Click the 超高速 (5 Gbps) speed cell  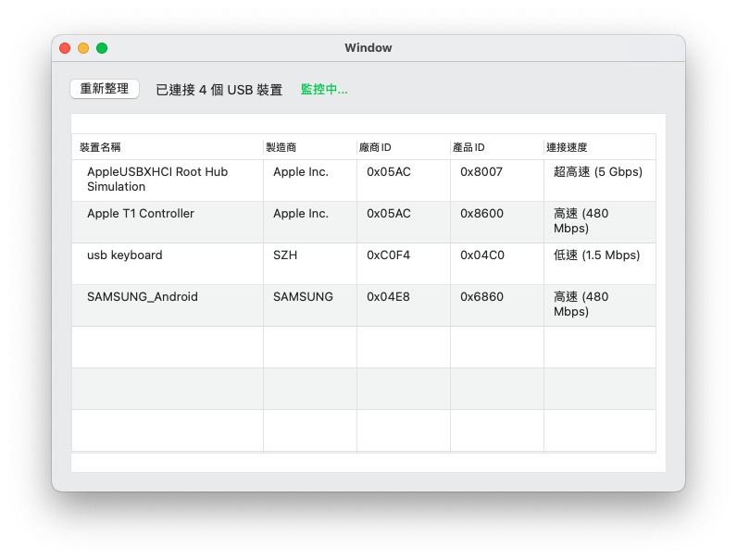coord(597,172)
